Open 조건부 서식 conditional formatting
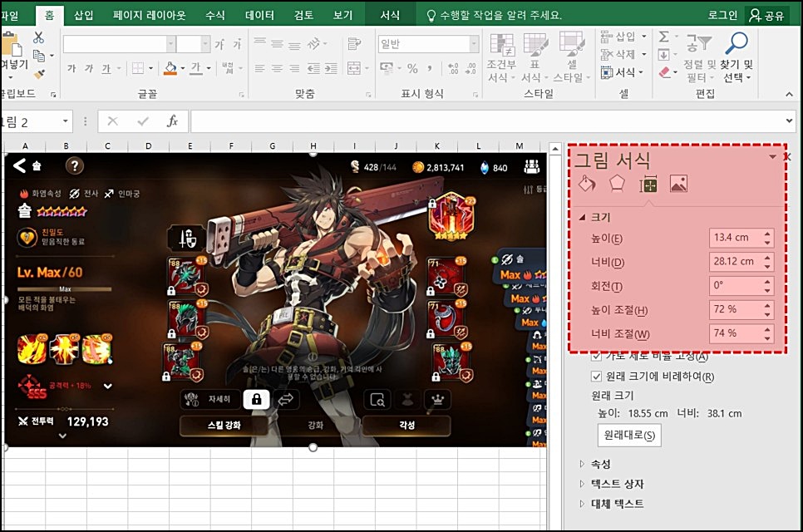This screenshot has width=803, height=532. [502, 57]
